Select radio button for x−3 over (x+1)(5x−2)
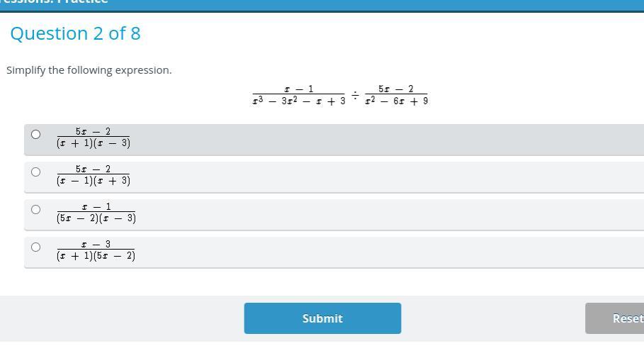Screen dimensions: 644x363 36,247
